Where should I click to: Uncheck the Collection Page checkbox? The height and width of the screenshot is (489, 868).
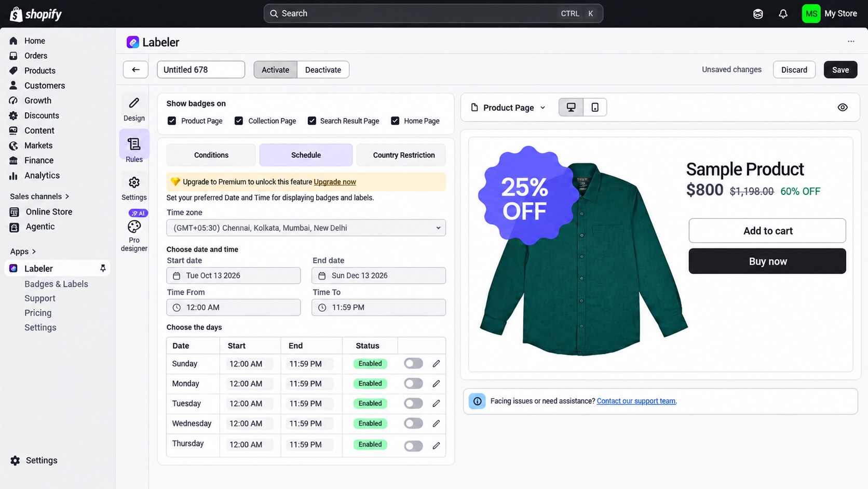239,121
